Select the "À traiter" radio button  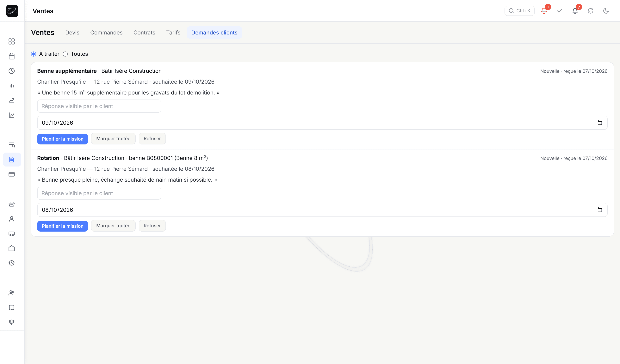coord(34,54)
